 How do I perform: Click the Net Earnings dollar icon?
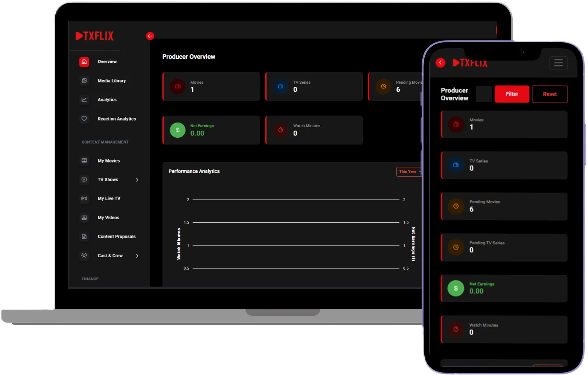(x=177, y=130)
